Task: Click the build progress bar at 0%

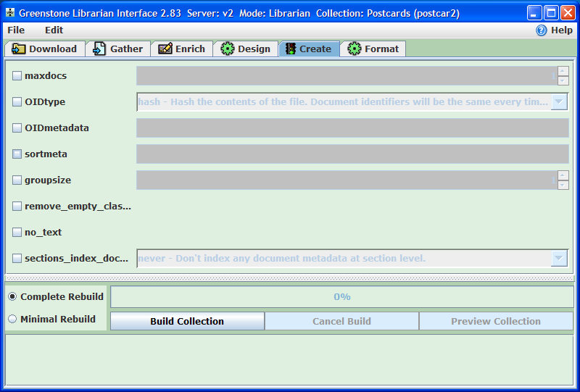Action: (341, 296)
